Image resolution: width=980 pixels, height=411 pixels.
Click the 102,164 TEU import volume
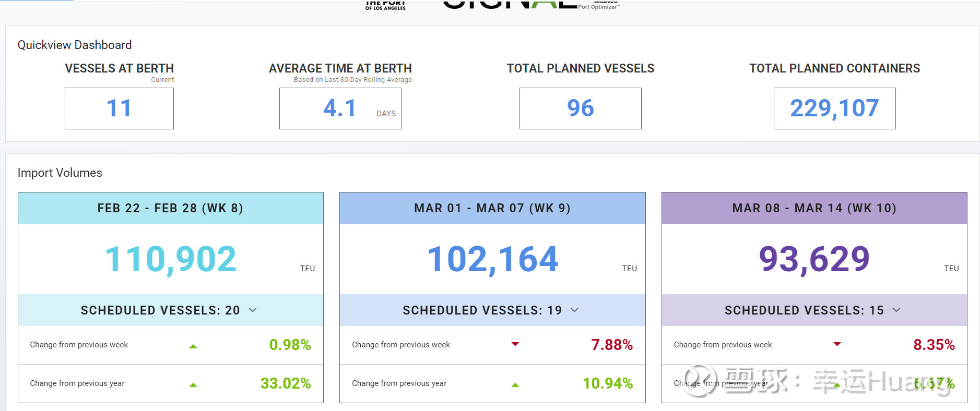click(492, 259)
